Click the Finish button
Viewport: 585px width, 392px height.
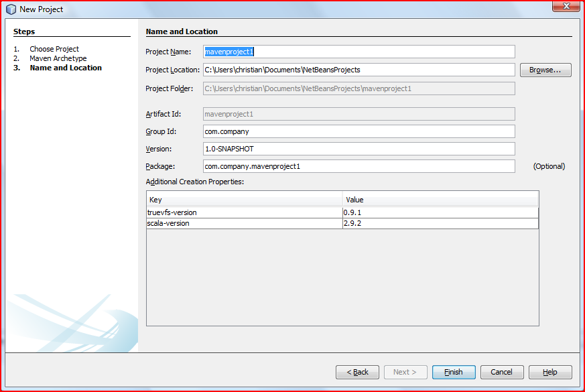(x=454, y=372)
